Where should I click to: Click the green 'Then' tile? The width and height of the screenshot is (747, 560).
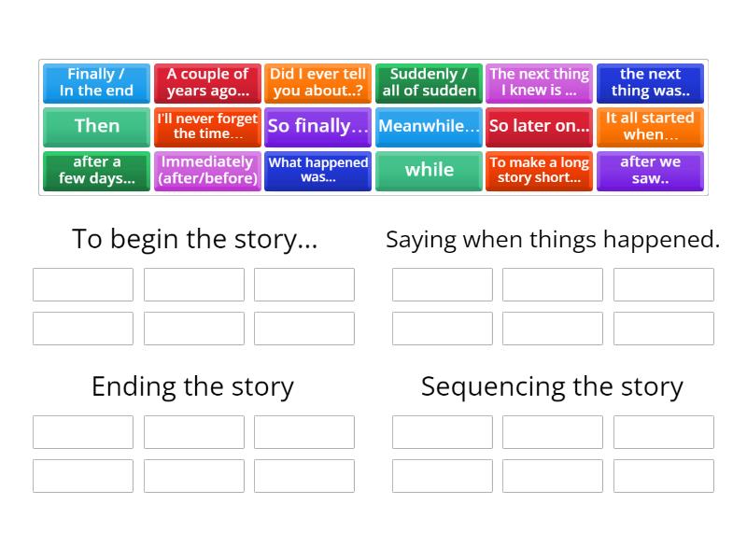click(96, 126)
